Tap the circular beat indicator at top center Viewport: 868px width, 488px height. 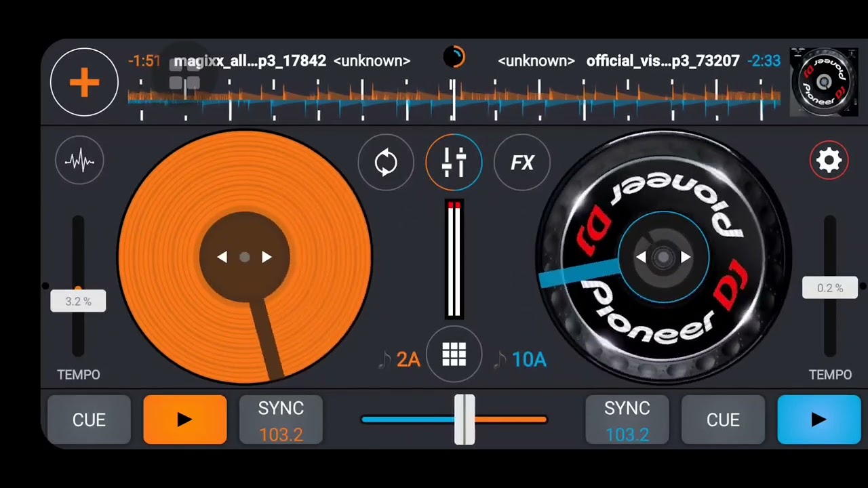[x=454, y=57]
